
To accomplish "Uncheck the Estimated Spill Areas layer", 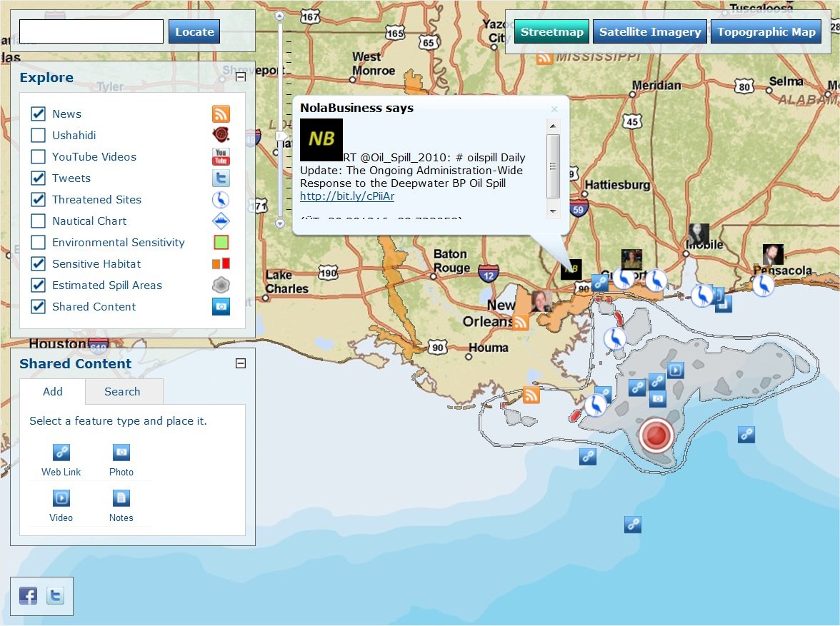I will pos(38,285).
